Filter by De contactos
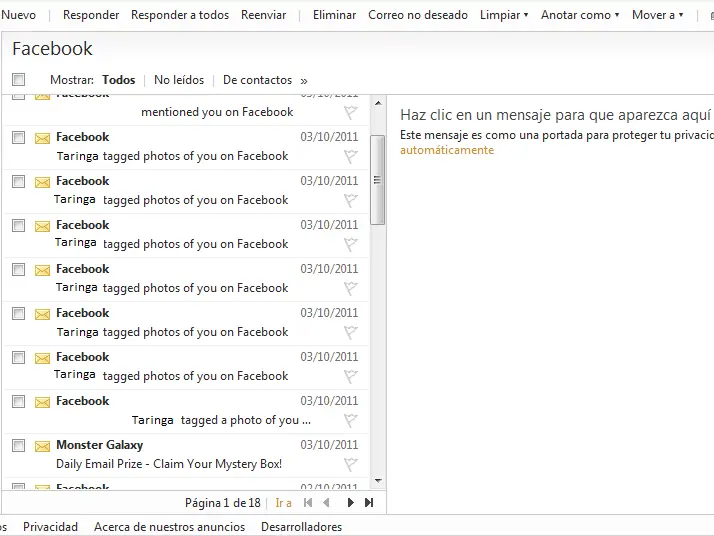This screenshot has width=714, height=536. coord(257,80)
